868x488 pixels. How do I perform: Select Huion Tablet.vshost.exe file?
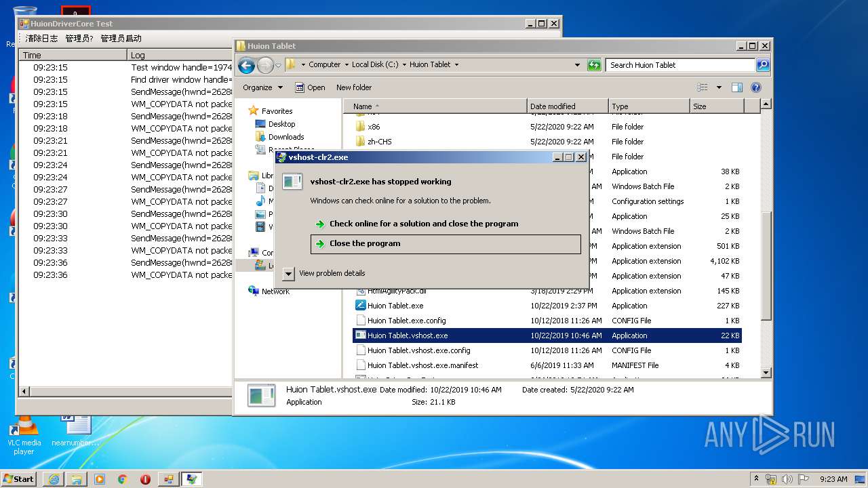coord(547,335)
